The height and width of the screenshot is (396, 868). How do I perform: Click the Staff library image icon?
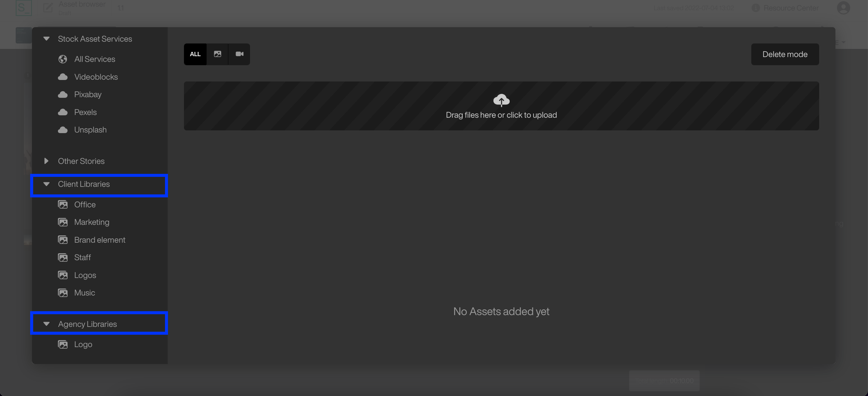(63, 257)
